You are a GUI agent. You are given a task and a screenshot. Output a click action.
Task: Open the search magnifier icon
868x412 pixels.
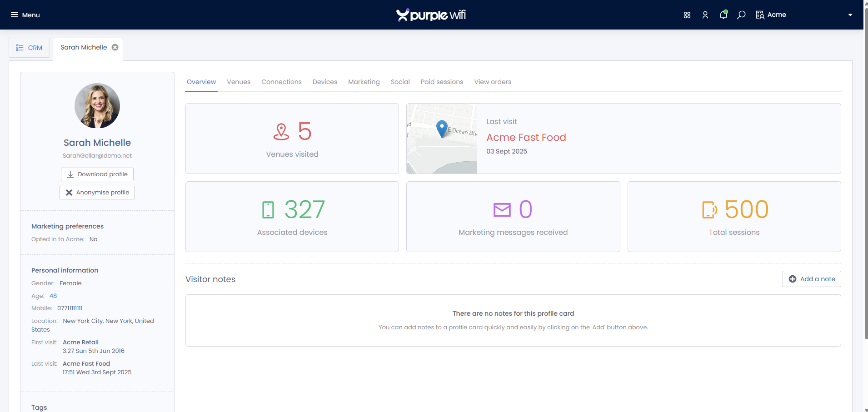(x=741, y=15)
